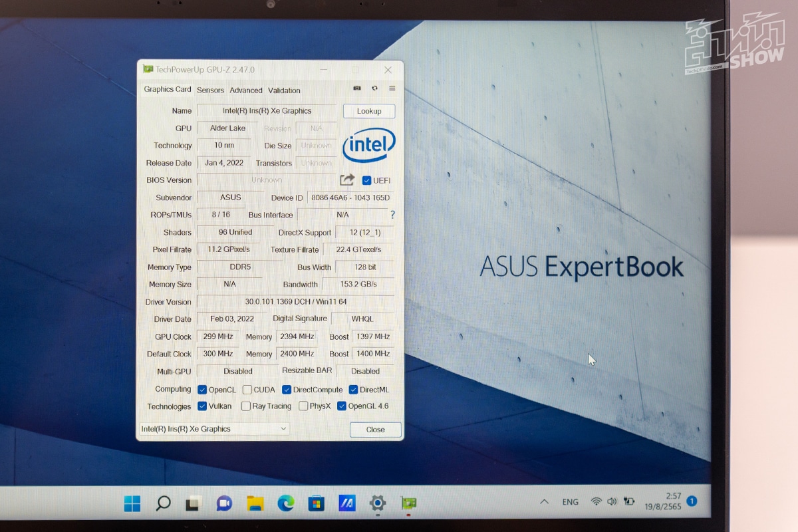Click the GPU-Z taskbar icon

(408, 503)
